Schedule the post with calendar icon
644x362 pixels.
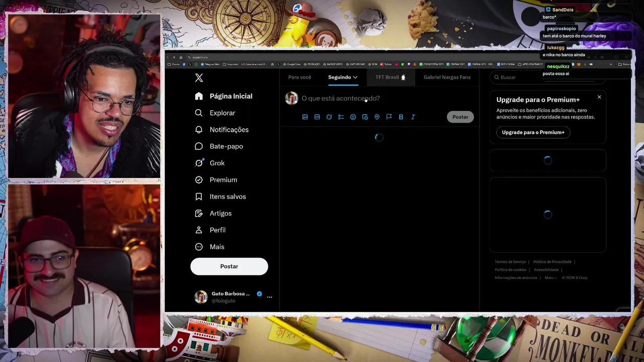pyautogui.click(x=365, y=117)
